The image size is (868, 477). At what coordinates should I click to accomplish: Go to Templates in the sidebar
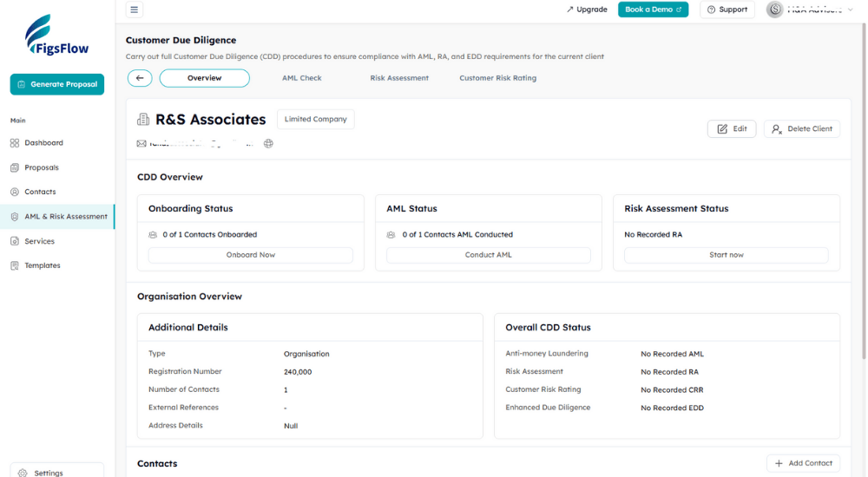click(x=42, y=265)
